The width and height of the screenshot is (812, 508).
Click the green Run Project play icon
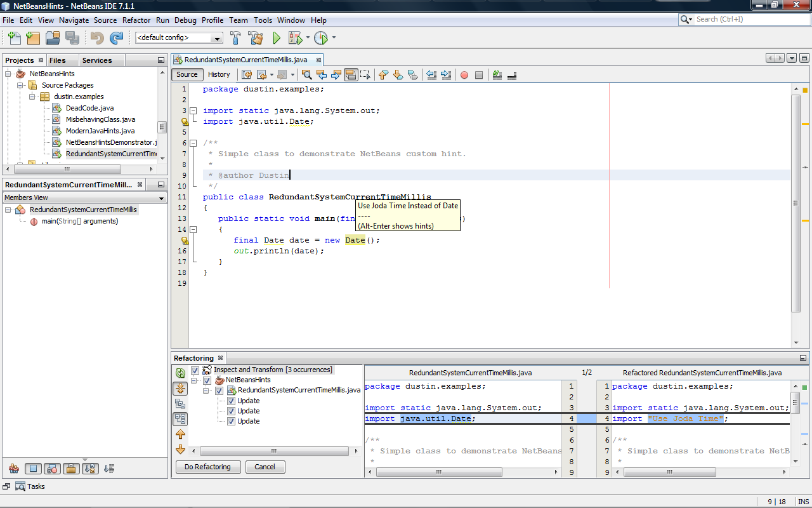coord(276,38)
